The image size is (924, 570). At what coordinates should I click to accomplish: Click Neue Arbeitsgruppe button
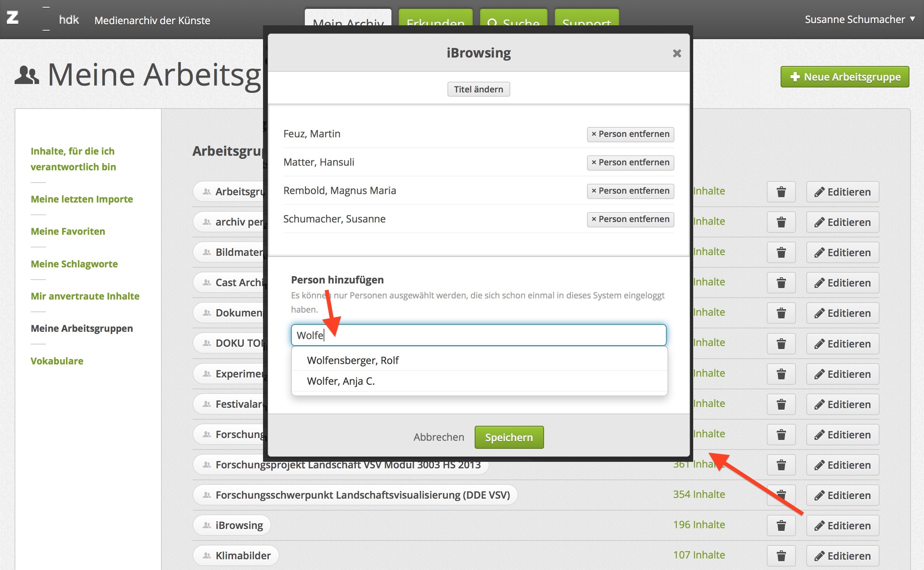[x=845, y=77]
